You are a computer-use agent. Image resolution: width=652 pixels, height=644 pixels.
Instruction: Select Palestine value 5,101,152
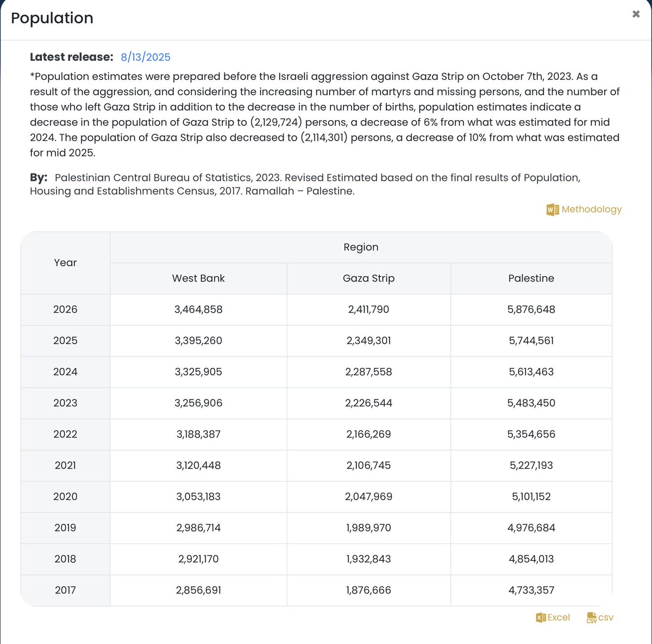point(531,496)
